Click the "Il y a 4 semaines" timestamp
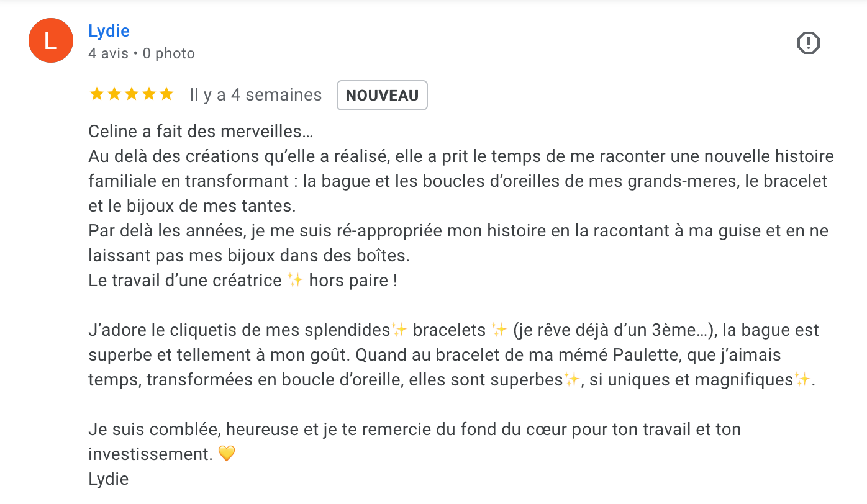The height and width of the screenshot is (504, 867). (256, 95)
